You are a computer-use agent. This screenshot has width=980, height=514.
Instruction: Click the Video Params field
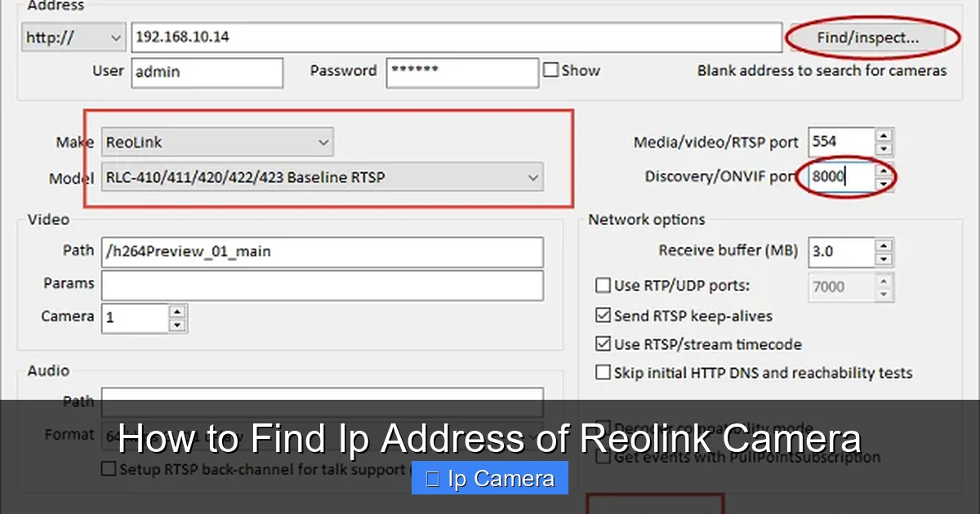click(x=322, y=286)
